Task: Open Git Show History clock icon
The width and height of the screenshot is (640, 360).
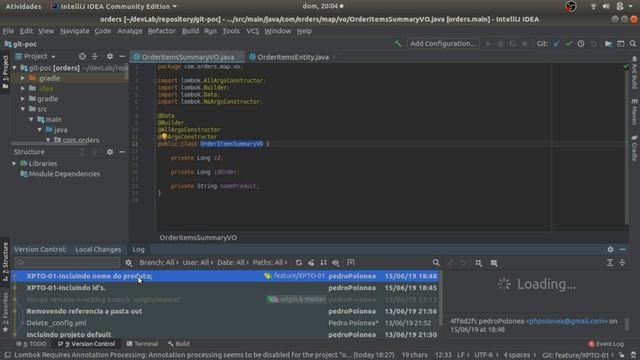Action: pos(581,44)
